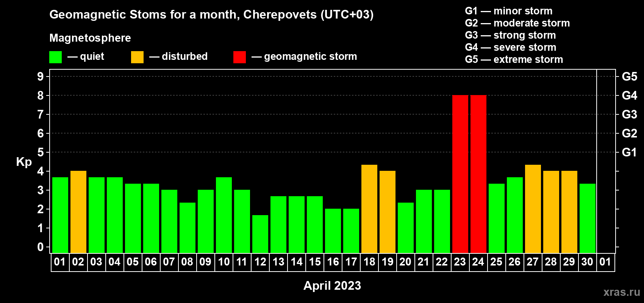Click the orange bar for April 02
The width and height of the screenshot is (644, 303).
point(78,212)
